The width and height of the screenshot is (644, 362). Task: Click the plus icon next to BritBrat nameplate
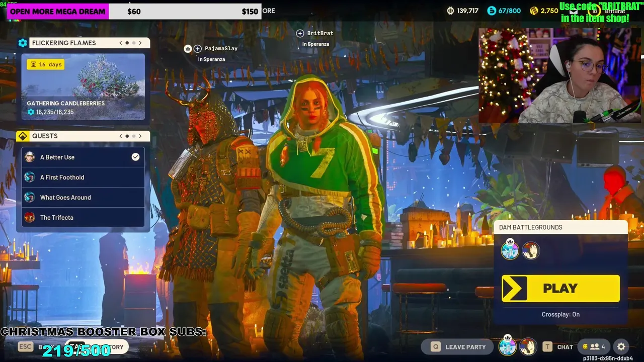300,33
